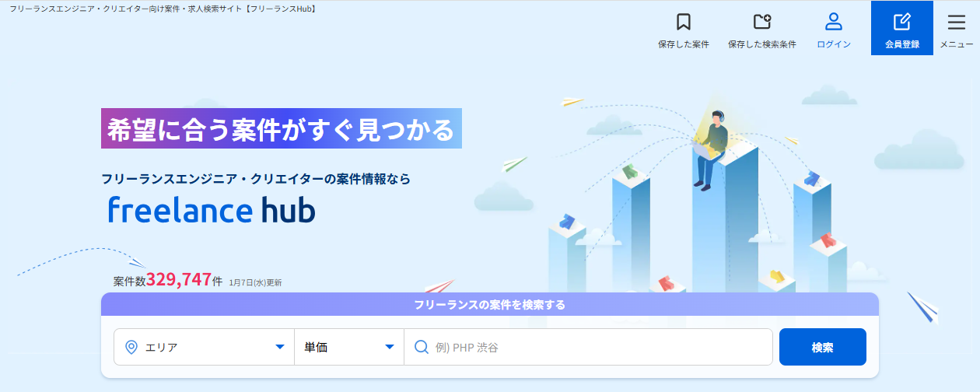Open the hamburger メニュー icon

[956, 23]
